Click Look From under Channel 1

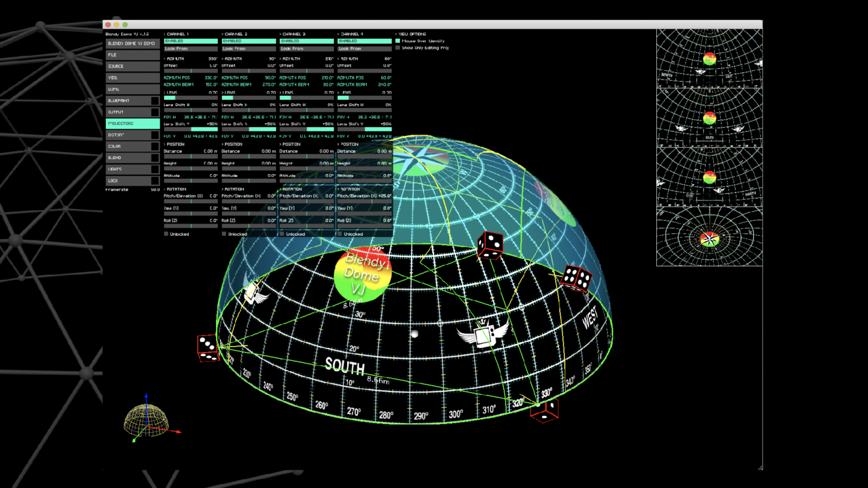click(x=191, y=49)
